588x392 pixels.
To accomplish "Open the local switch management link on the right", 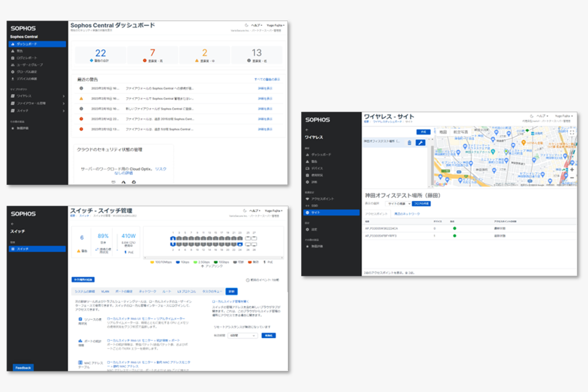I will click(230, 301).
